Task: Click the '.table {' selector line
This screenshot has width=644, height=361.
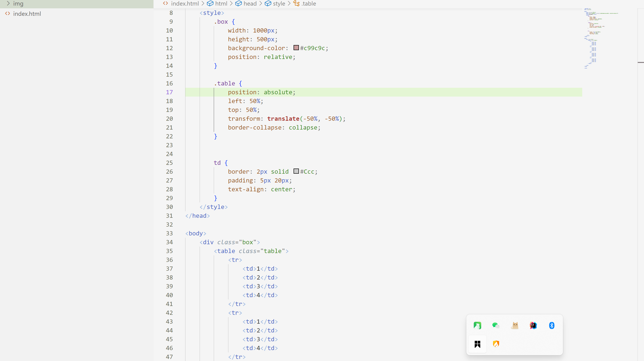Action: point(228,83)
